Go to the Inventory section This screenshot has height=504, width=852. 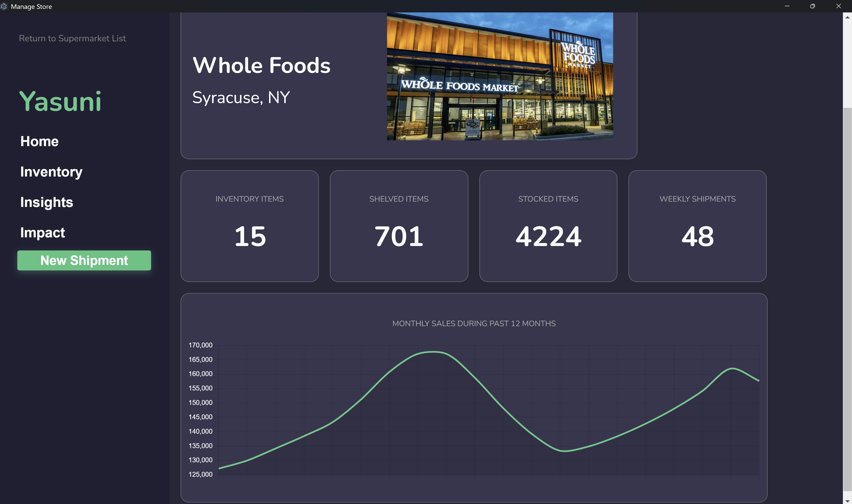click(51, 172)
